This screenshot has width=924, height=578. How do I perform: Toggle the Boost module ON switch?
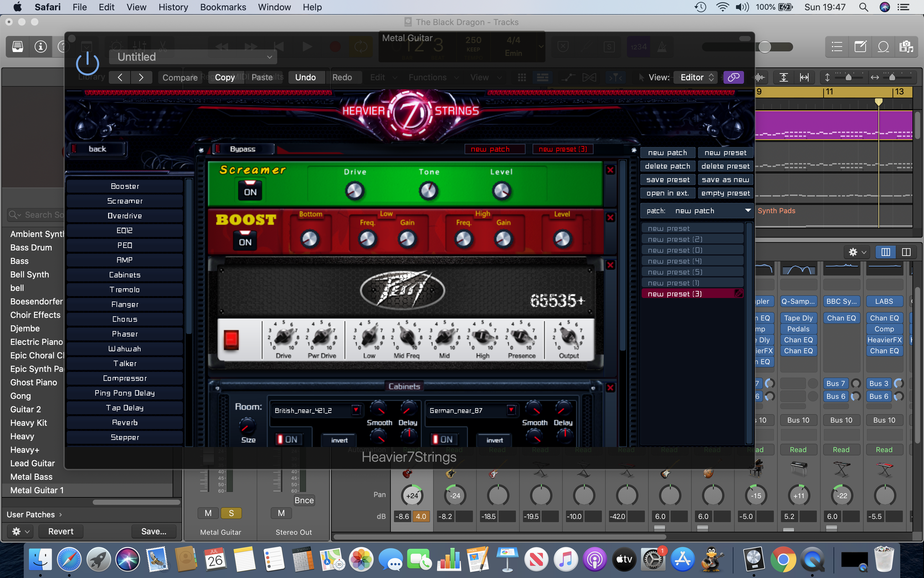pos(245,241)
